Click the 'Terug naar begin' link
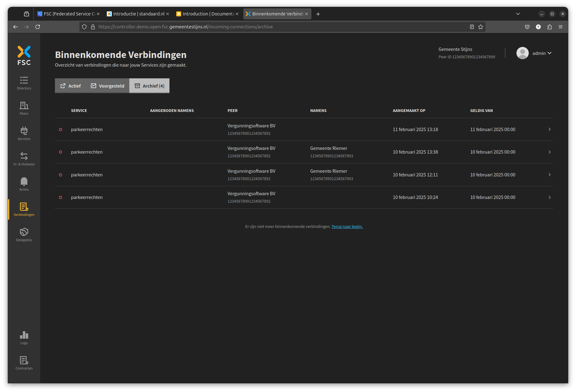The height and width of the screenshot is (392, 576). 347,227
